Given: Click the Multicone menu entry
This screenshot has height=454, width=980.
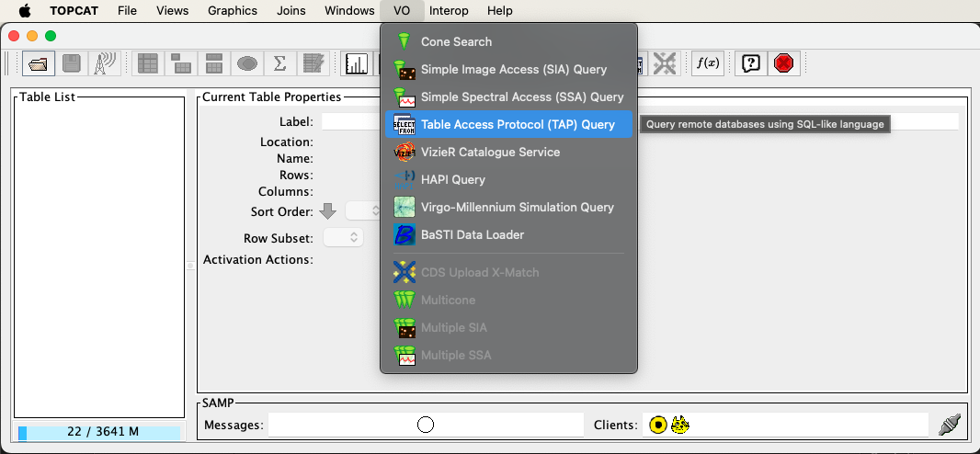Looking at the screenshot, I should click(x=508, y=300).
